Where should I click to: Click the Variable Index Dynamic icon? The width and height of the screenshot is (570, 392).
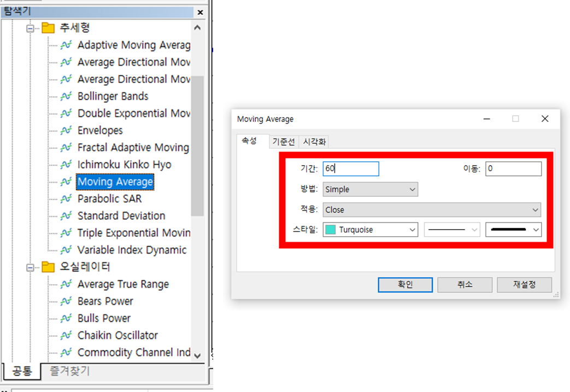pyautogui.click(x=66, y=250)
